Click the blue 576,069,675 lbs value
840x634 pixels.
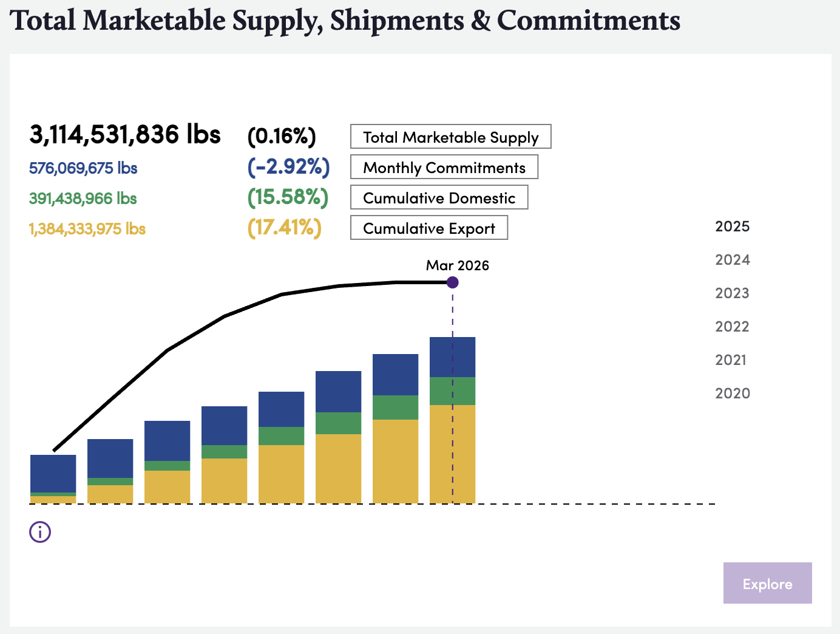83,168
